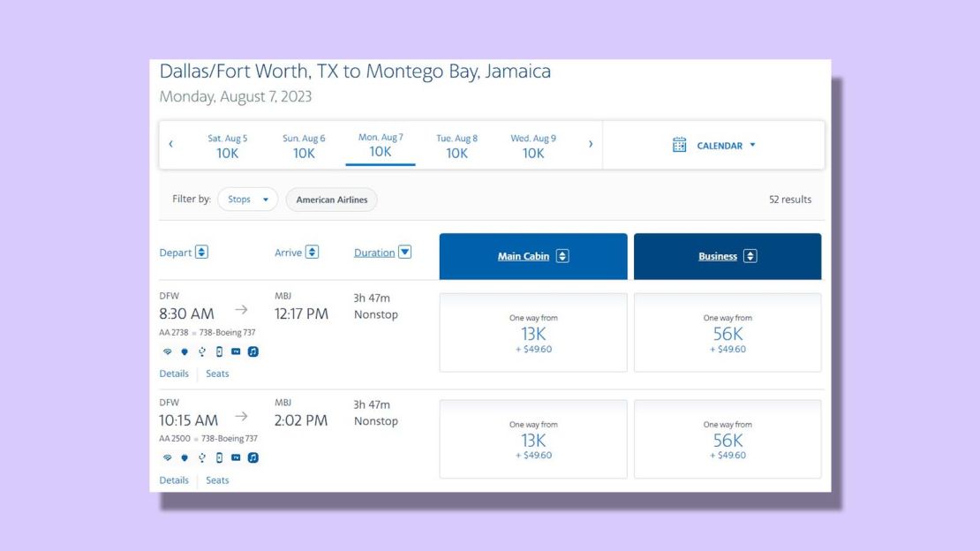The height and width of the screenshot is (551, 980).
Task: Click the '10:15 AM' departure time
Action: click(188, 420)
